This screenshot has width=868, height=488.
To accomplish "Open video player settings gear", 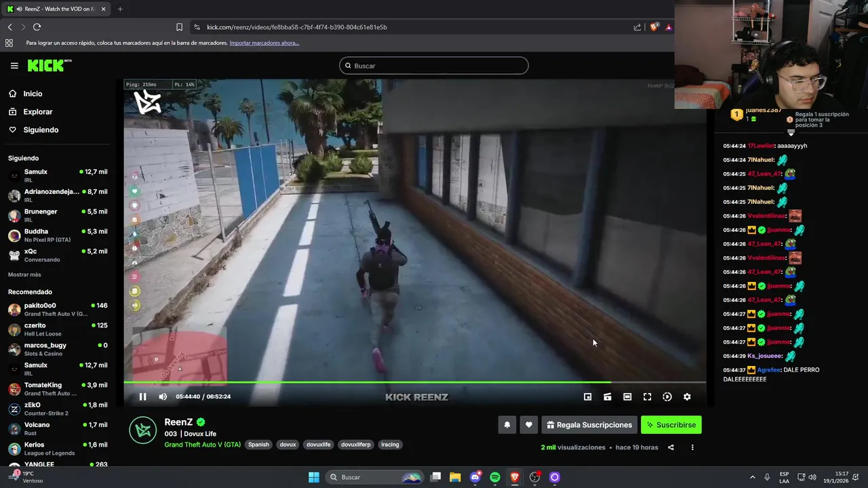I will (687, 396).
